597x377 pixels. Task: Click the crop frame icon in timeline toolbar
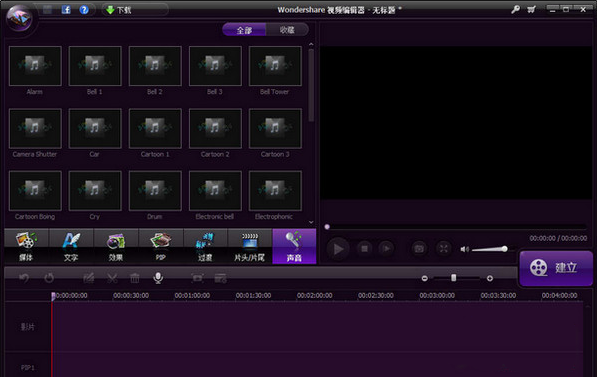[x=197, y=278]
